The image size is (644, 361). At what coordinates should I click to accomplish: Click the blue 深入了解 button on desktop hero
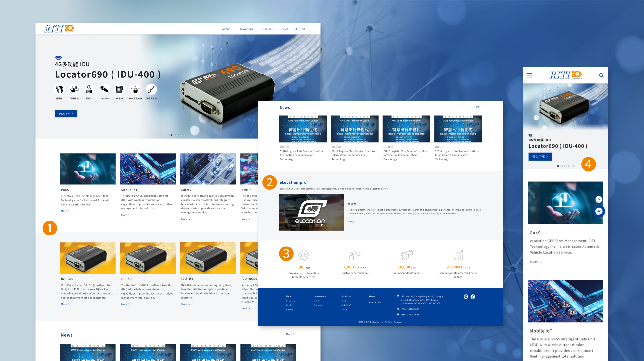point(66,114)
